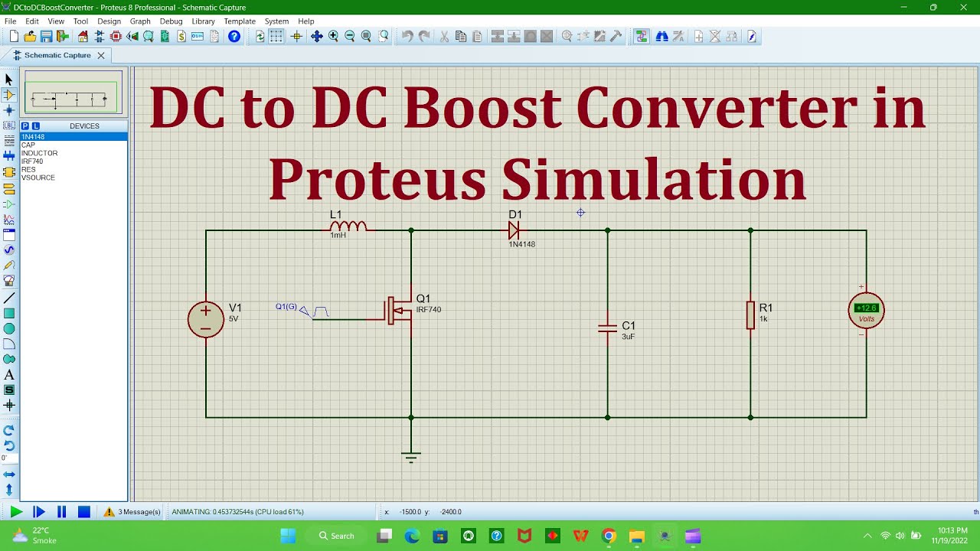Open the blue question mark help icon
The height and width of the screenshot is (551, 980).
click(x=234, y=36)
